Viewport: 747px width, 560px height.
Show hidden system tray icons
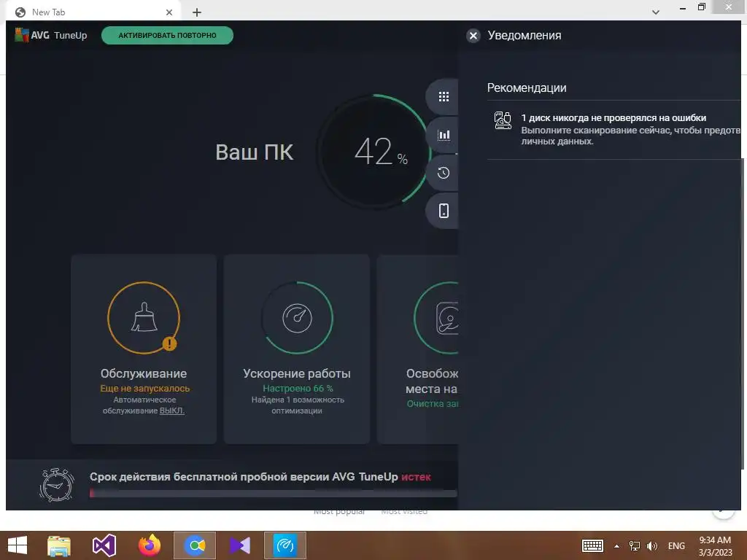click(x=616, y=545)
